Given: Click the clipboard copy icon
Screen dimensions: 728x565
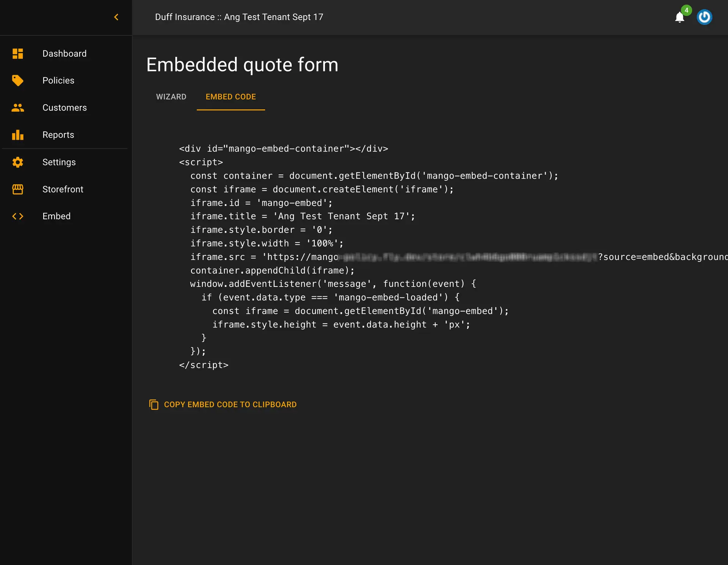Looking at the screenshot, I should pos(154,404).
